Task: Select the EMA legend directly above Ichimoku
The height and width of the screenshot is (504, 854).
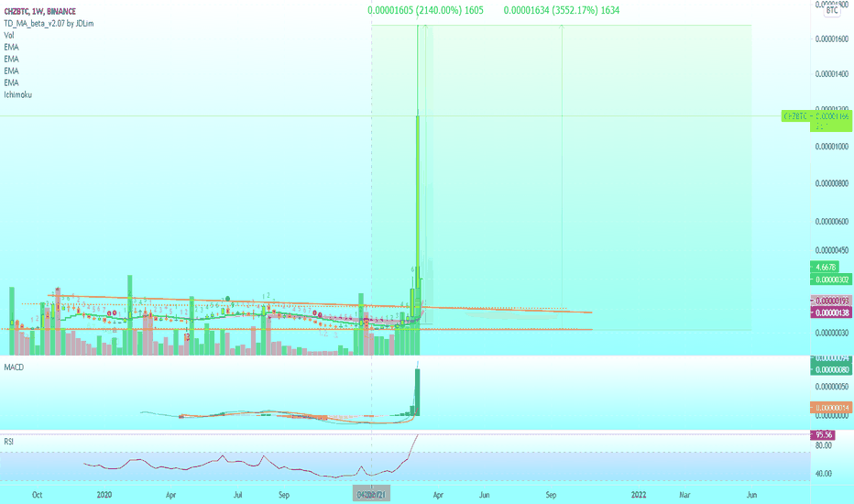Action: pos(11,82)
